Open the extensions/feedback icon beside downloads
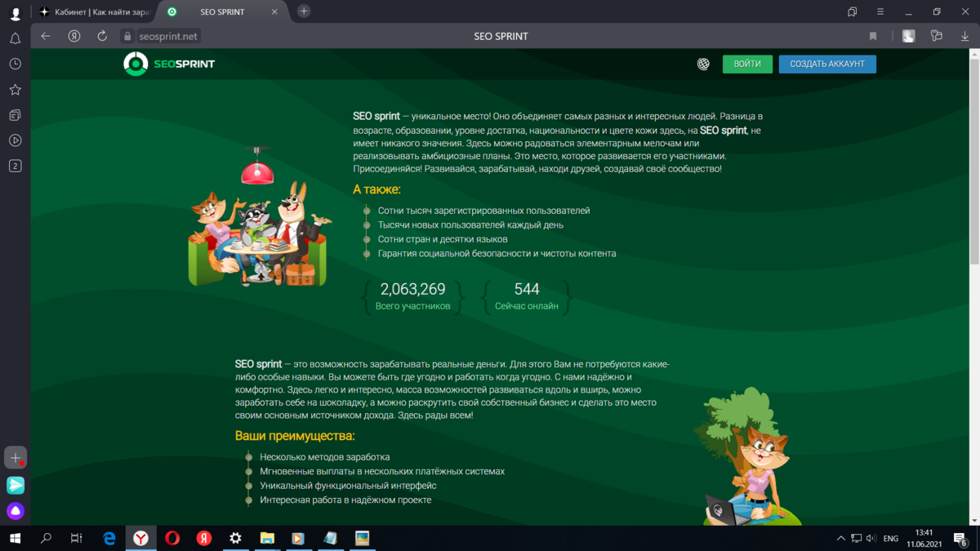980x551 pixels. coord(937,36)
